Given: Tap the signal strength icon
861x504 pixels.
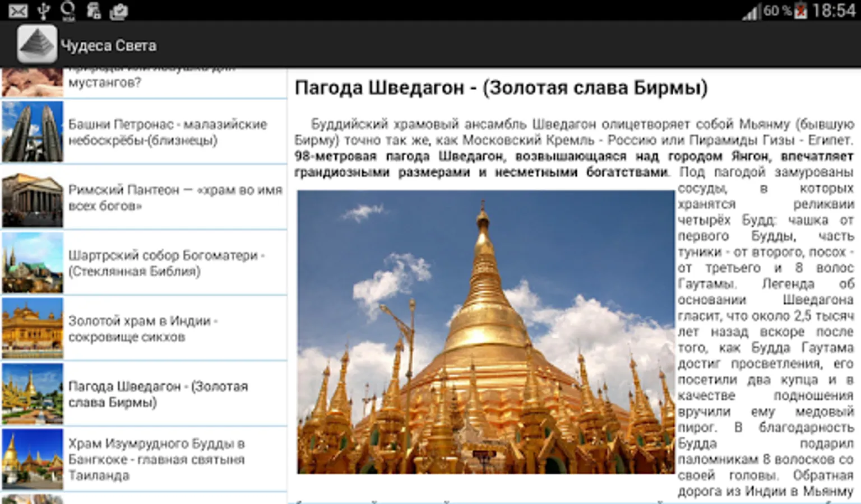Looking at the screenshot, I should coord(751,12).
